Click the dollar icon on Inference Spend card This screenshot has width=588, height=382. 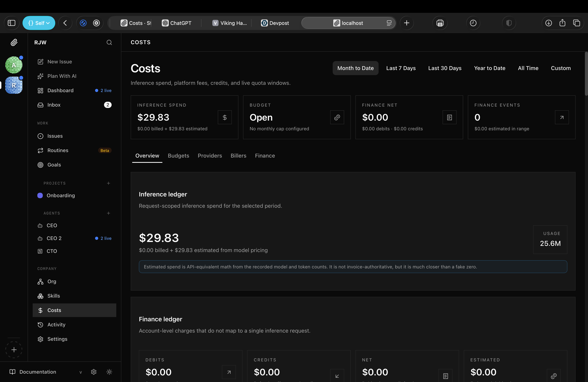[225, 117]
